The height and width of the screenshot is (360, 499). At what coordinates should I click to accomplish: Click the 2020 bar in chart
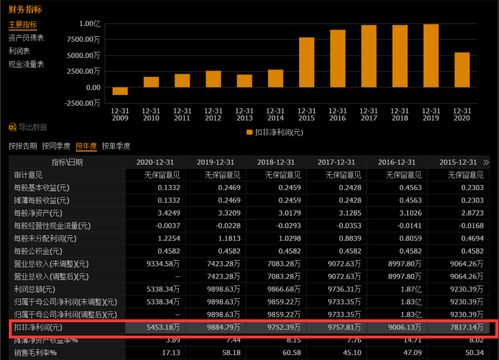coord(462,70)
